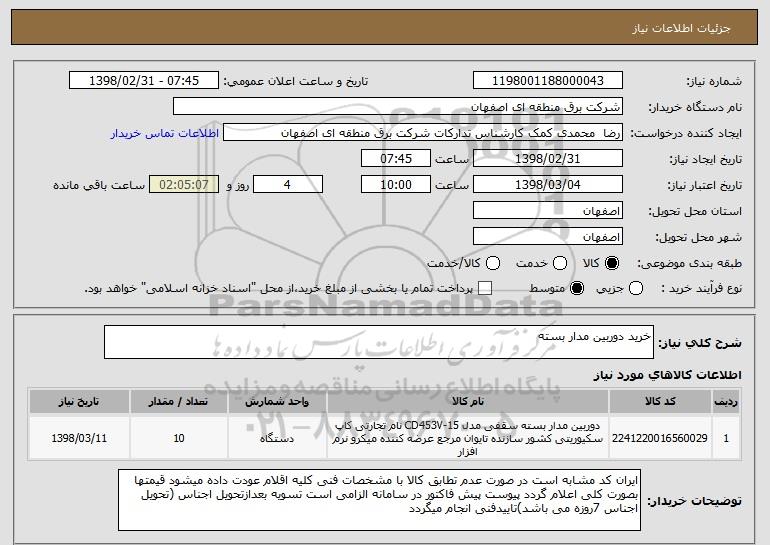The image size is (770, 545).
Task: Select the کالا/خدمت radio button
Action: pos(493,263)
